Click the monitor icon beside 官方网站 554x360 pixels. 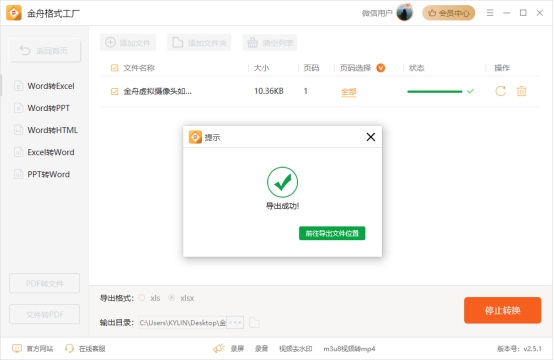coord(17,349)
